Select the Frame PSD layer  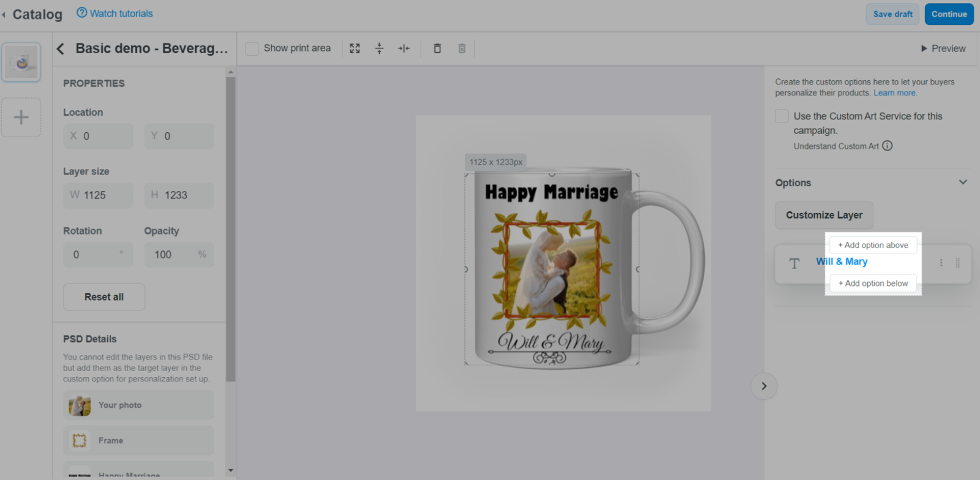[x=139, y=440]
